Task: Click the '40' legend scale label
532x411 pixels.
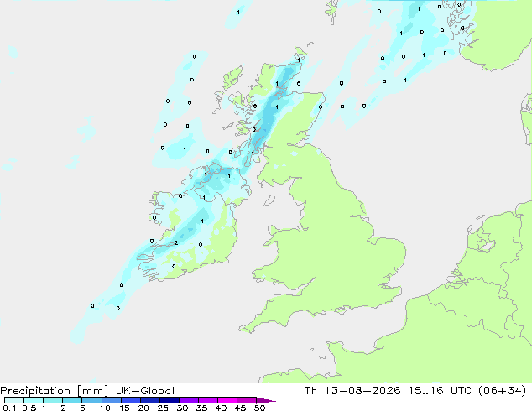Action: pos(221,408)
